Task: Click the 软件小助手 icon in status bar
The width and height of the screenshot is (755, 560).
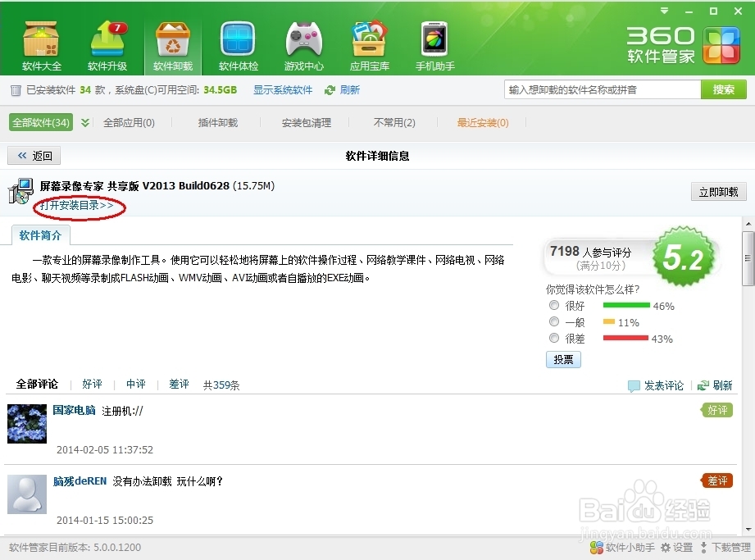Action: point(596,548)
